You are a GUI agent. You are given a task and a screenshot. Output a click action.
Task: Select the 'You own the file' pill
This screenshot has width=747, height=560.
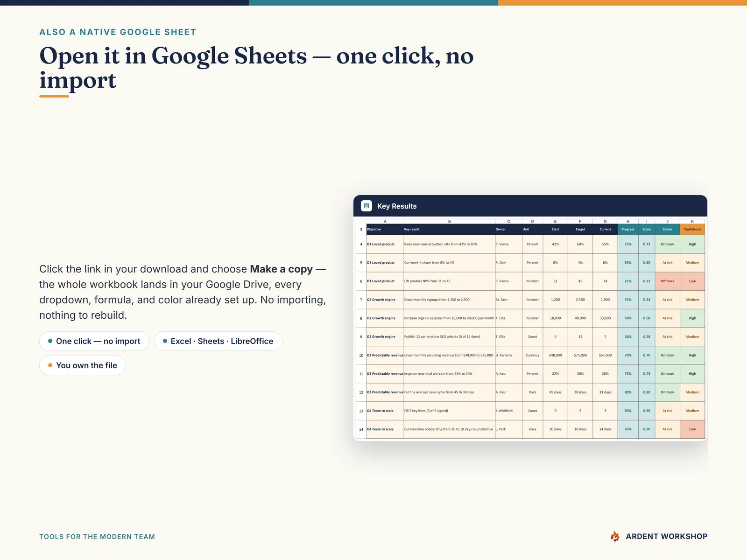(x=83, y=365)
